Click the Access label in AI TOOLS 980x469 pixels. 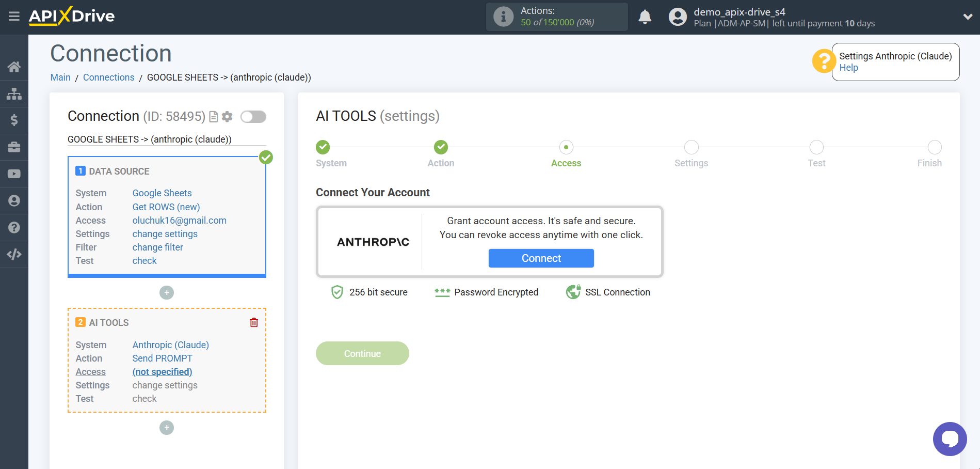click(91, 372)
